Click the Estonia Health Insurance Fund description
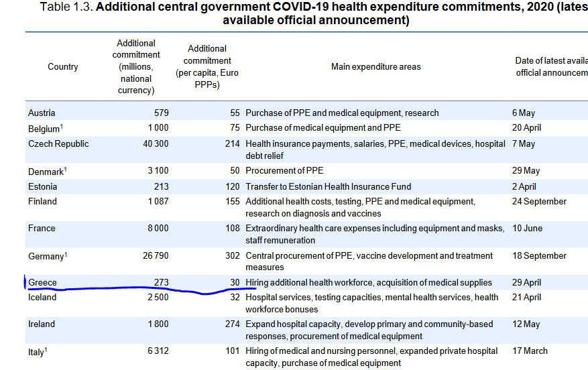Image resolution: width=588 pixels, height=370 pixels. click(328, 187)
